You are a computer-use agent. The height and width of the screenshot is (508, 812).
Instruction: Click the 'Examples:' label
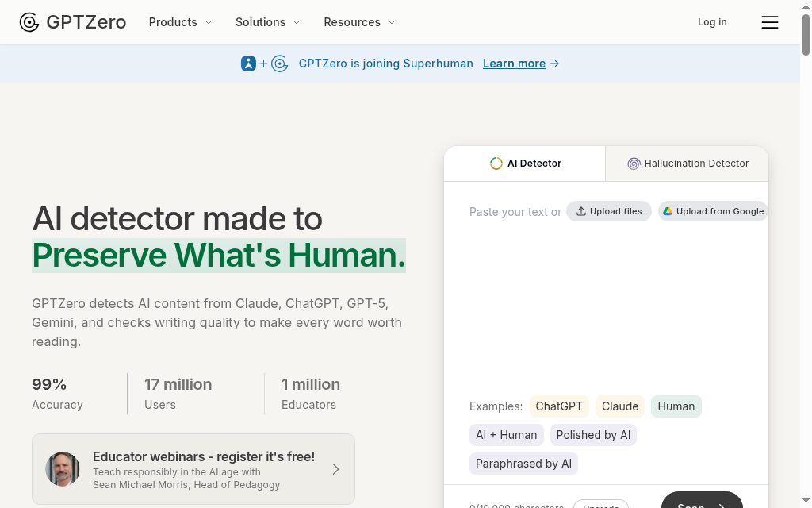[496, 406]
